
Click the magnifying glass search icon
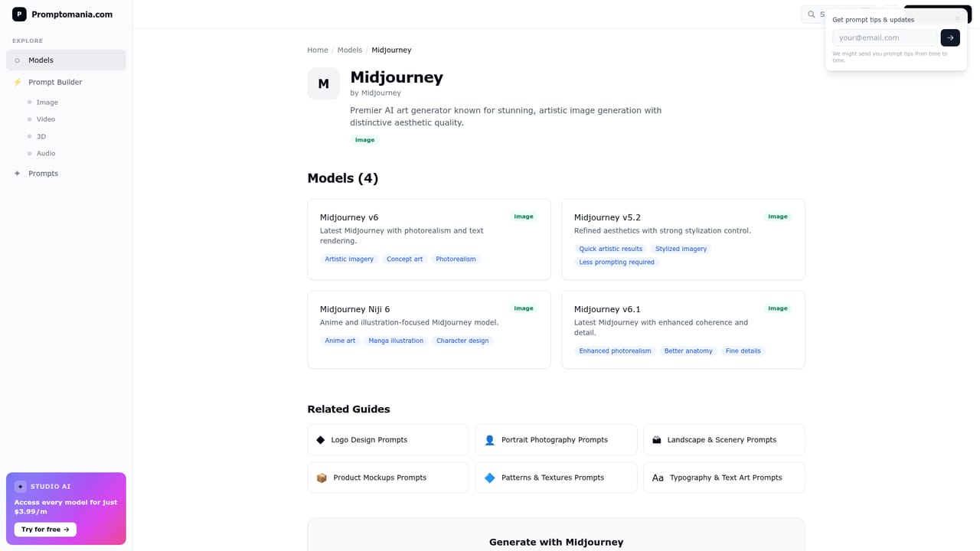(812, 15)
